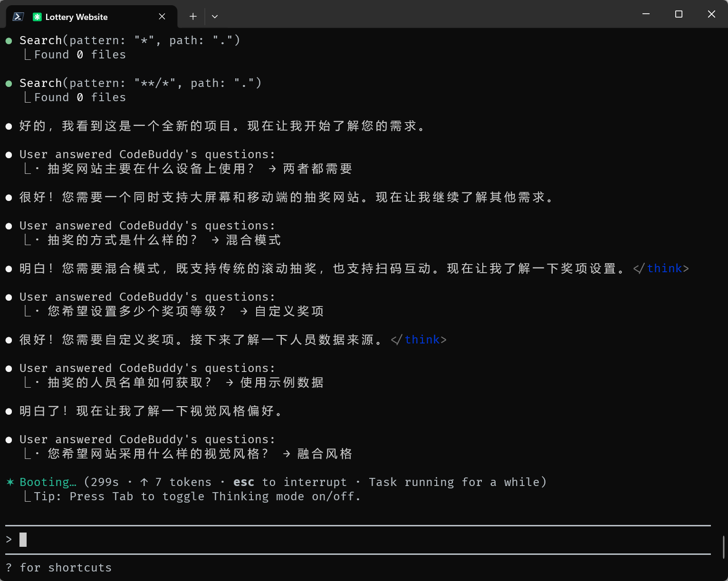
Task: Click the "Found 0 files" result under second Search
Action: point(80,97)
